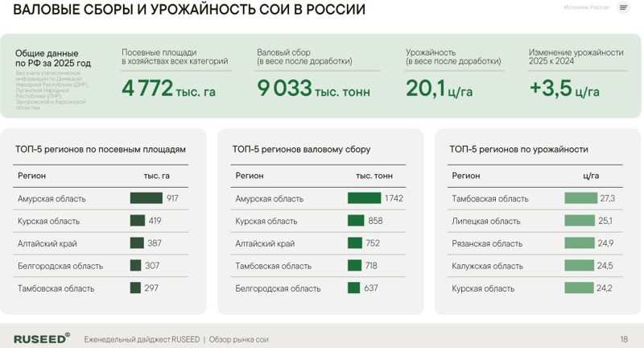Screen dimensions: 644x348
Task: Click the 25,1 value for Липецкая область
Action: tap(605, 221)
